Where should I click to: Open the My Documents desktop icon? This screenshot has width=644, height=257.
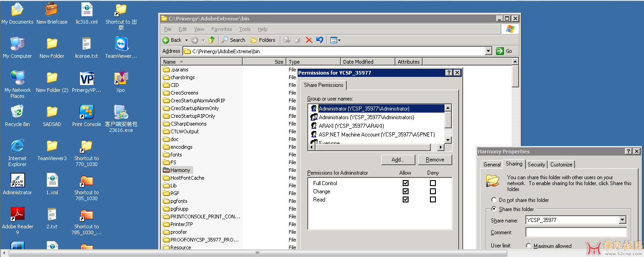click(17, 14)
